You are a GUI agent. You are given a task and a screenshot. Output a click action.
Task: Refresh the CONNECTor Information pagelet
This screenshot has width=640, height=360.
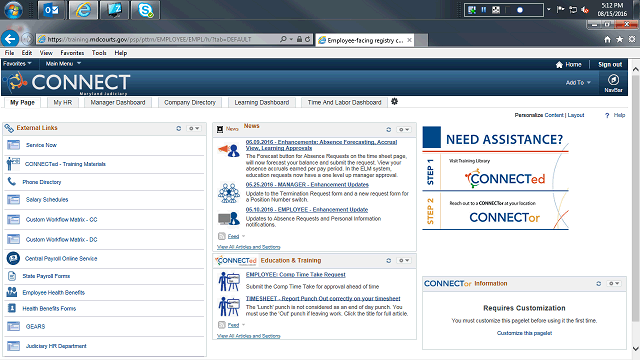pos(599,283)
